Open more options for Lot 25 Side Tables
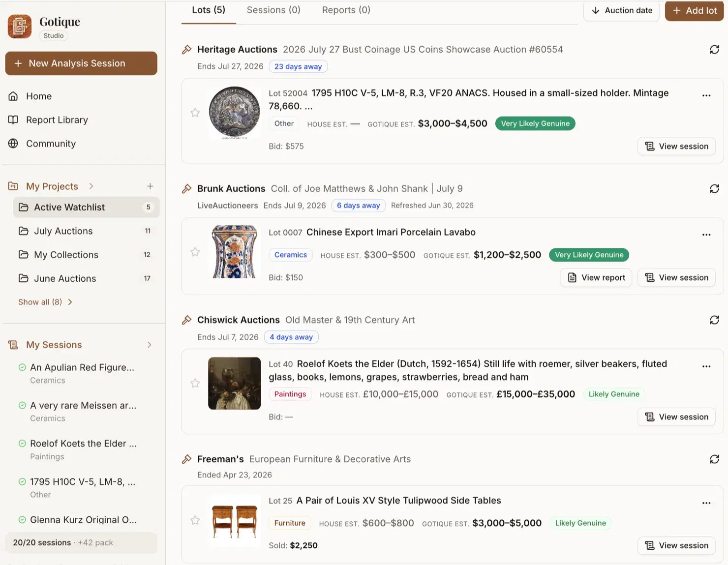 [706, 503]
